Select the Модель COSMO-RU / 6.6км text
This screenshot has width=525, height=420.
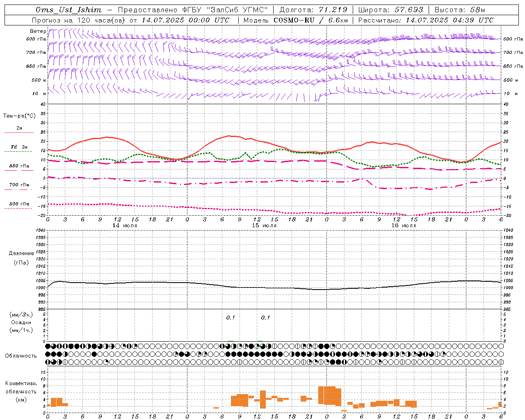click(296, 20)
